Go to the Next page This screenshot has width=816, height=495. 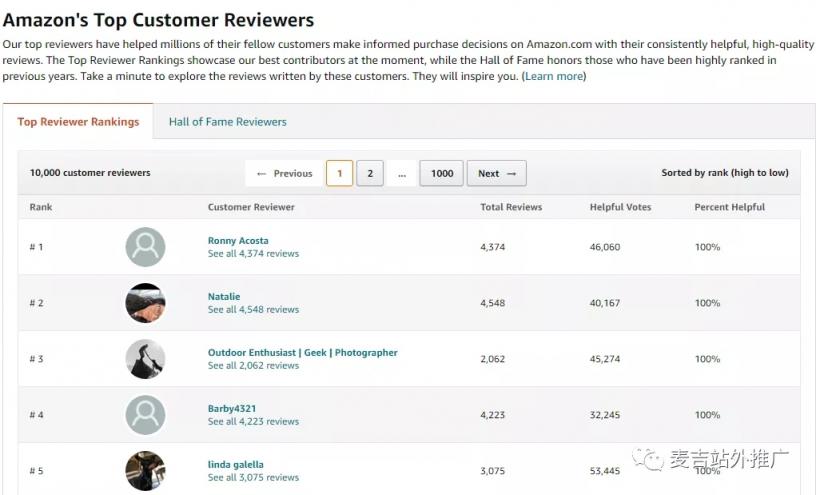click(497, 173)
